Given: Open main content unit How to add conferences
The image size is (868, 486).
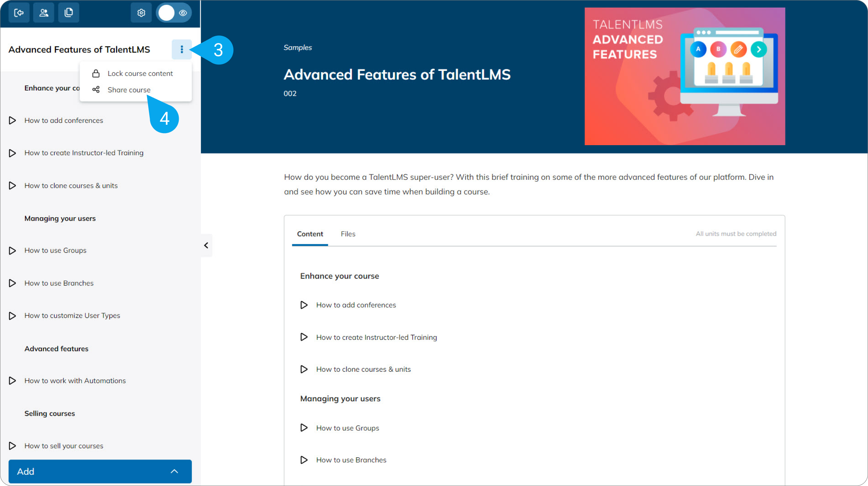Looking at the screenshot, I should tap(356, 305).
